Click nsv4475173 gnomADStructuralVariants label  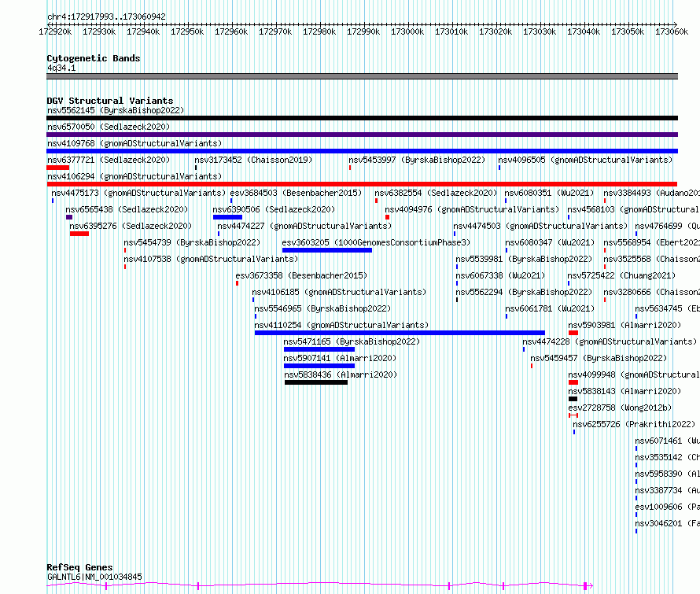(138, 193)
